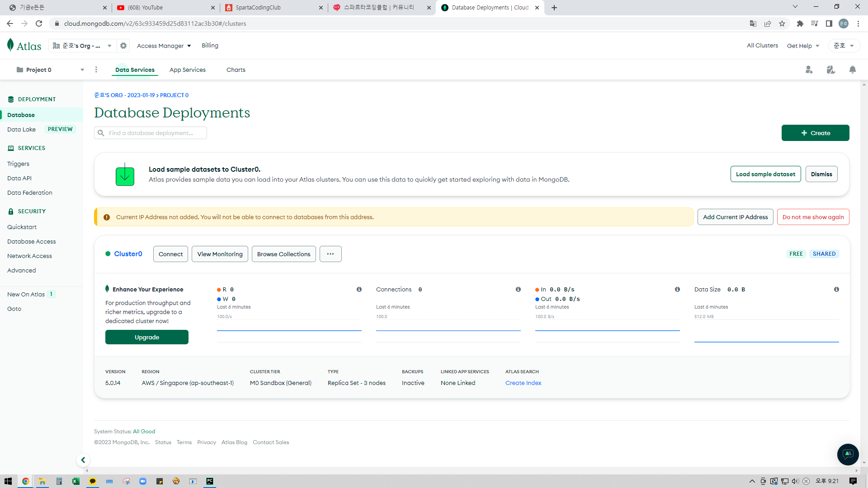The height and width of the screenshot is (488, 868).
Task: Open PyCharm from the taskbar
Action: pyautogui.click(x=210, y=481)
